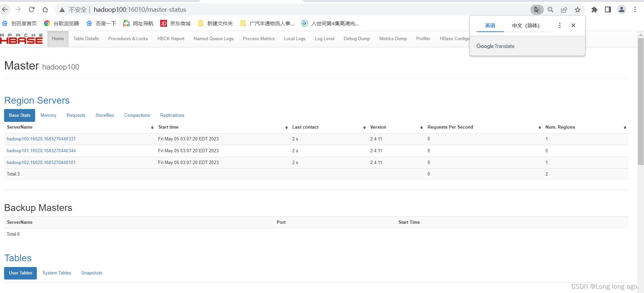Screen dimensions: 644x293
Task: Switch to the Replications tab
Action: pyautogui.click(x=172, y=115)
